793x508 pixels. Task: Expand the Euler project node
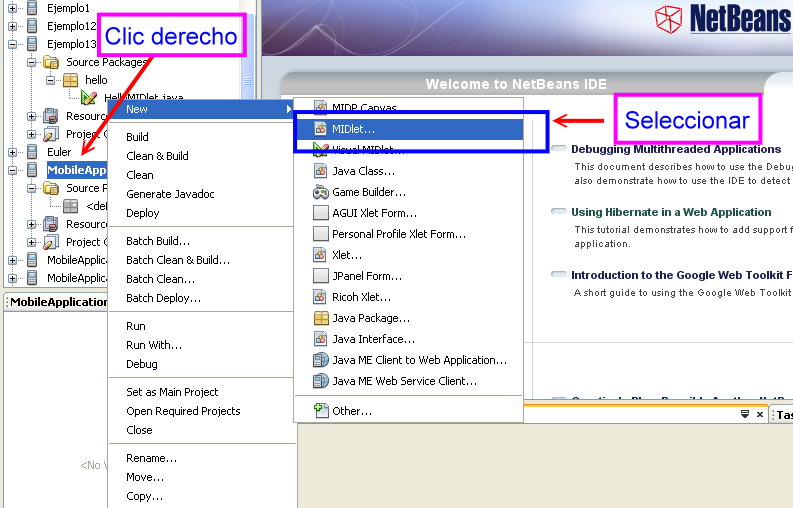13,152
